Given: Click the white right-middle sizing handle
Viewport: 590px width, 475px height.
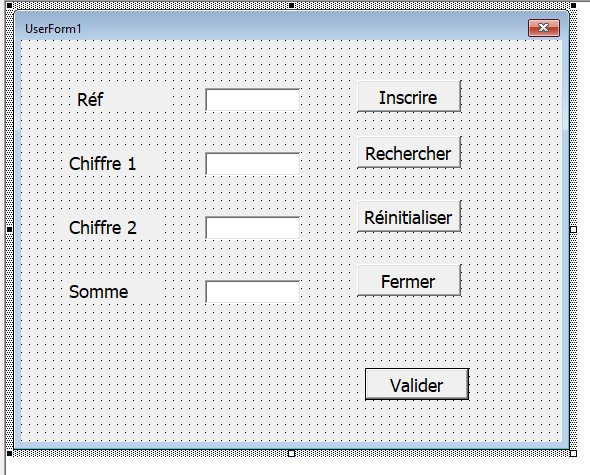Looking at the screenshot, I should coord(573,229).
